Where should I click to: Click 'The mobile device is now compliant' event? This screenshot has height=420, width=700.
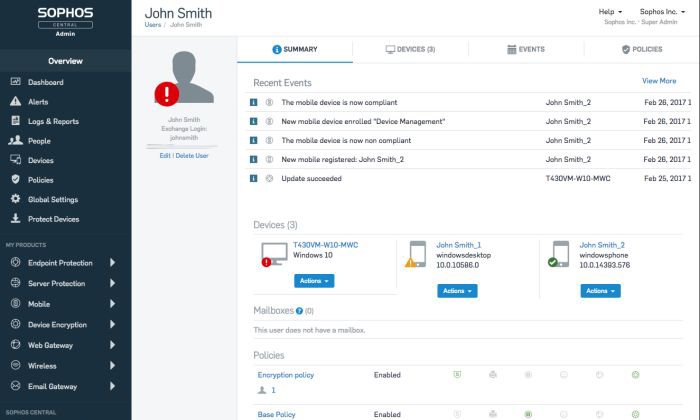pyautogui.click(x=339, y=102)
